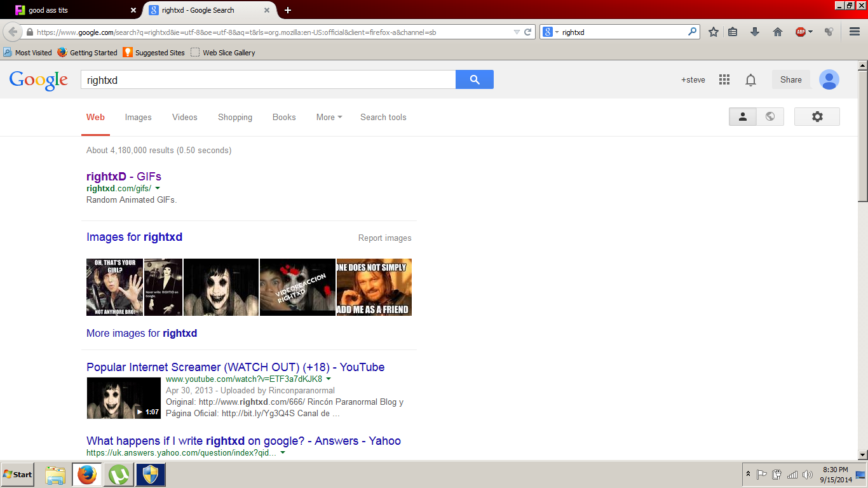Switch to the Videos tab
This screenshot has height=488, width=868.
point(185,117)
